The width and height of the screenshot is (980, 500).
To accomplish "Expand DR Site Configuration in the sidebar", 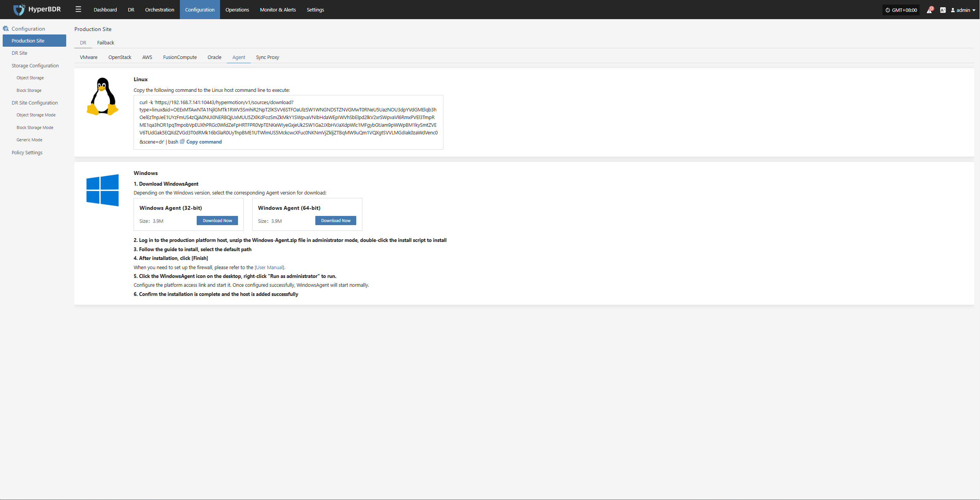I will click(34, 103).
